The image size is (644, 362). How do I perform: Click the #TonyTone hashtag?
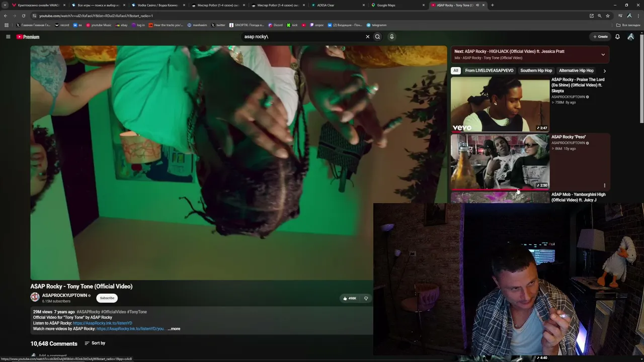pyautogui.click(x=137, y=312)
